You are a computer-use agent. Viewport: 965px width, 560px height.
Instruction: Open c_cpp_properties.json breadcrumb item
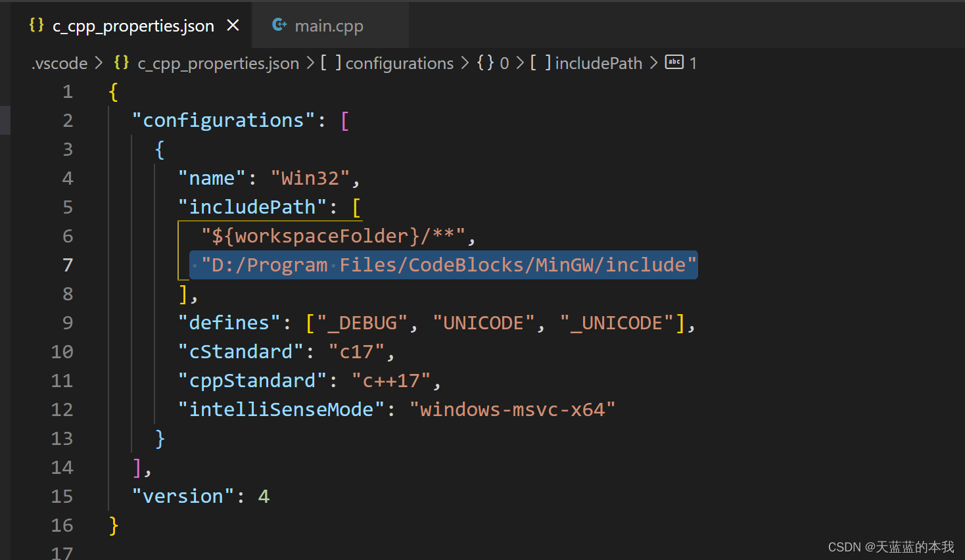218,63
